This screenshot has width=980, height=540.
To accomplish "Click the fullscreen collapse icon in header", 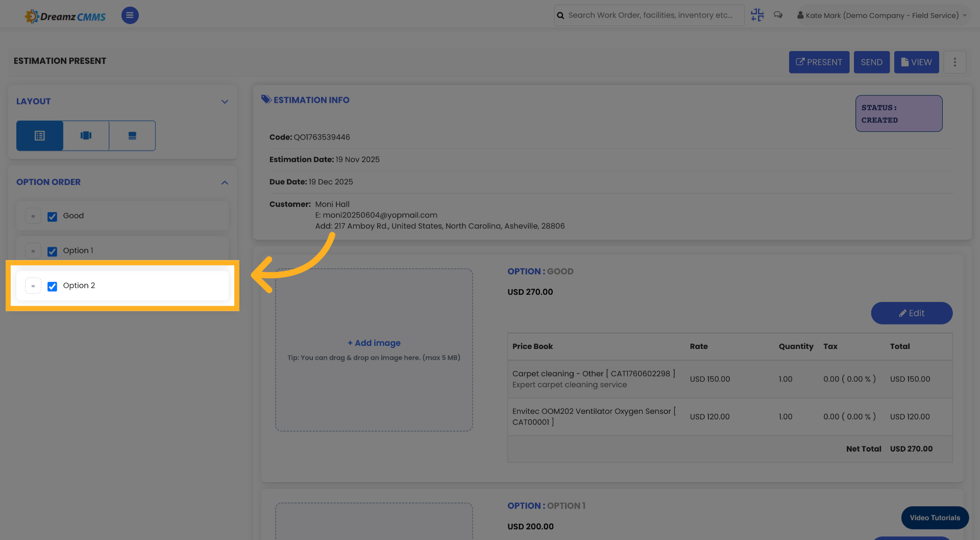I will 757,15.
